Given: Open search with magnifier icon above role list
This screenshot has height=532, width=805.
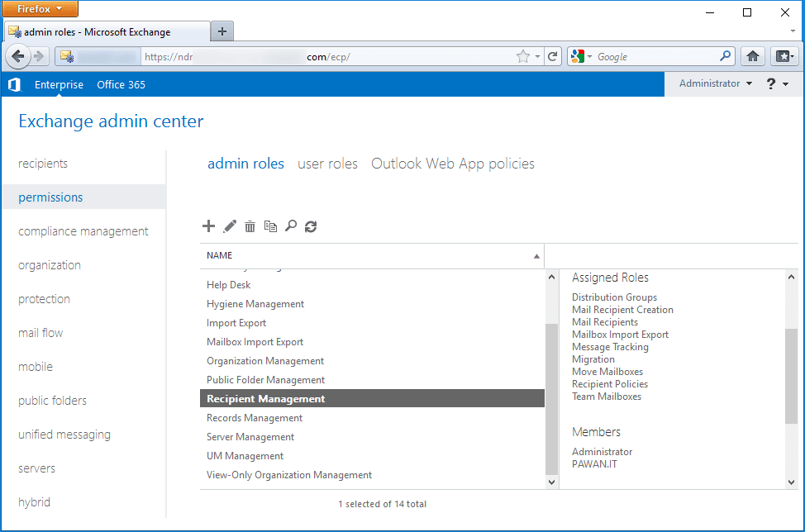Looking at the screenshot, I should point(291,226).
